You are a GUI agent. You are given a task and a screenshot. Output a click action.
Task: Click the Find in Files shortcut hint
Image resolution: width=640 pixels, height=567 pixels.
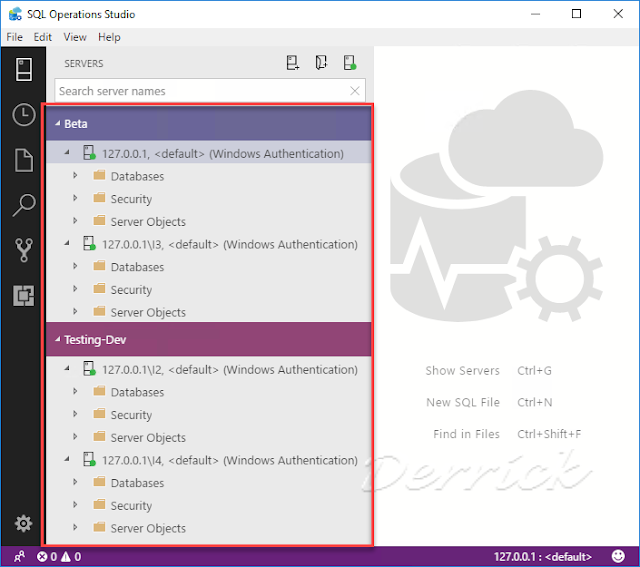tap(507, 434)
